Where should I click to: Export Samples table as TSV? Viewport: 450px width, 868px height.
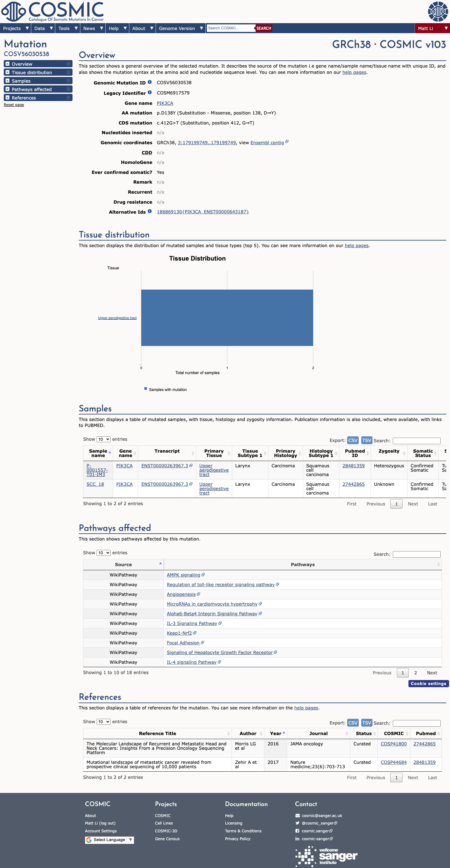(367, 440)
